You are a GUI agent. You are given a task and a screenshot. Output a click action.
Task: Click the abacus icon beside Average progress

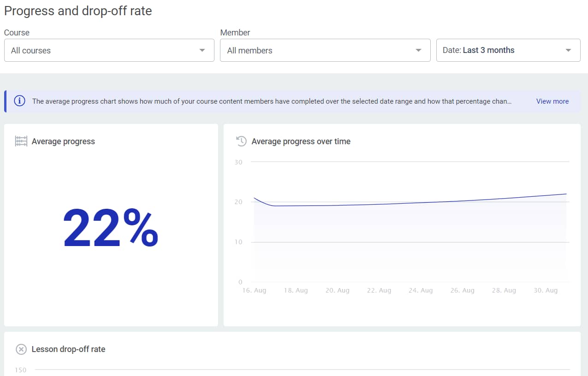pyautogui.click(x=21, y=141)
